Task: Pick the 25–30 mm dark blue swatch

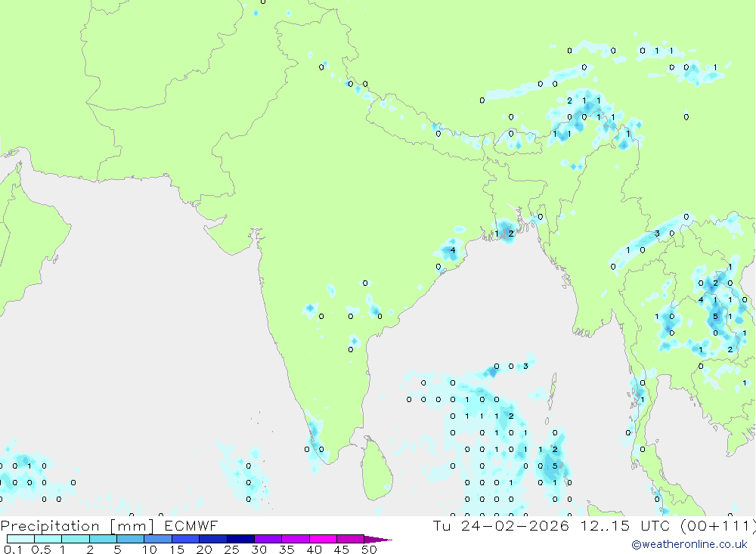Action: click(x=240, y=539)
